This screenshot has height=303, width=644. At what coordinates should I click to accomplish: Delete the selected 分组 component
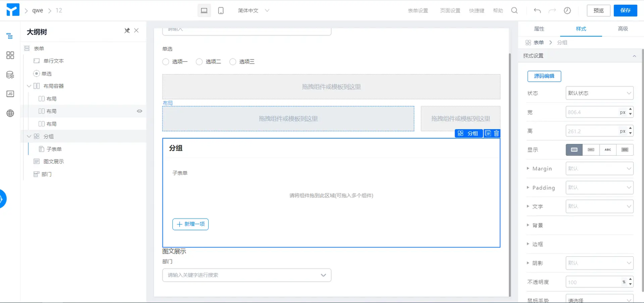click(x=496, y=133)
